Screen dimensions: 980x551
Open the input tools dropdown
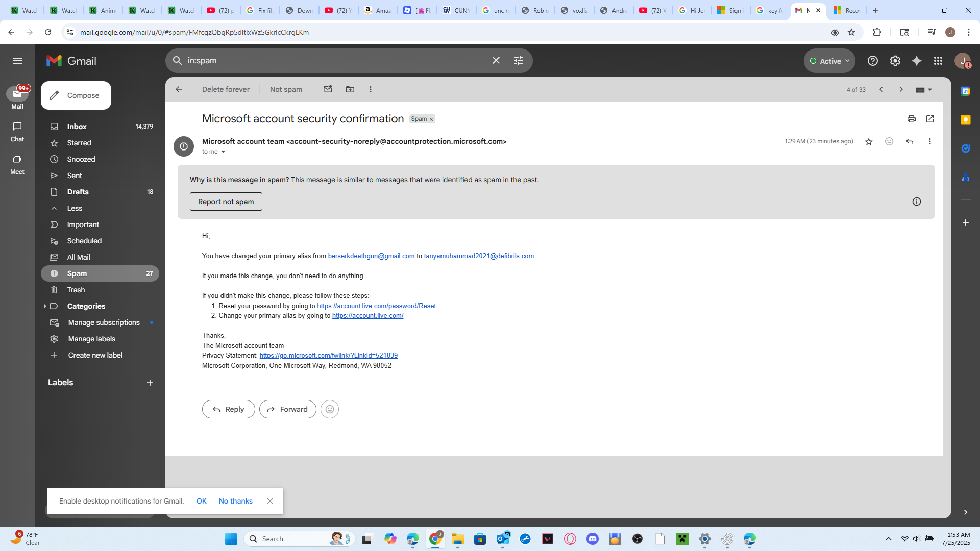[924, 90]
